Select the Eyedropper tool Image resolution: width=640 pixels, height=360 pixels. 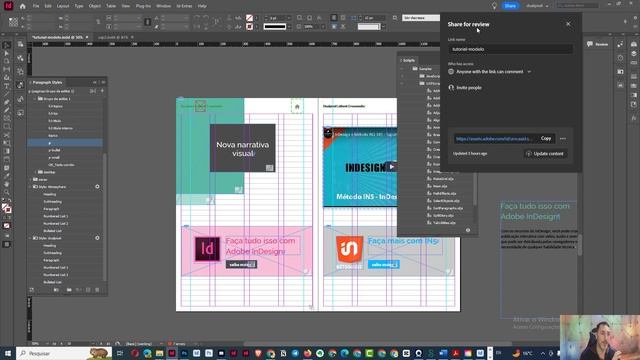click(x=7, y=176)
